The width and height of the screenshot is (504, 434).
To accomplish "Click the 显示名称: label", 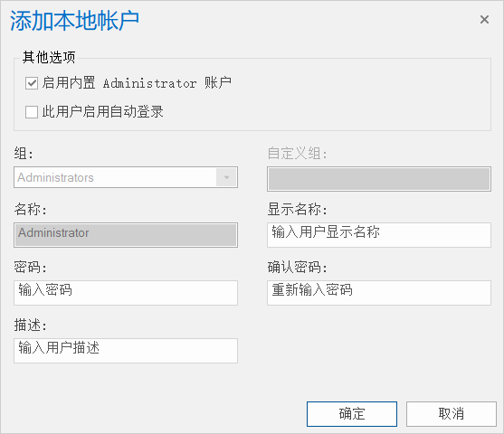I will click(298, 209).
